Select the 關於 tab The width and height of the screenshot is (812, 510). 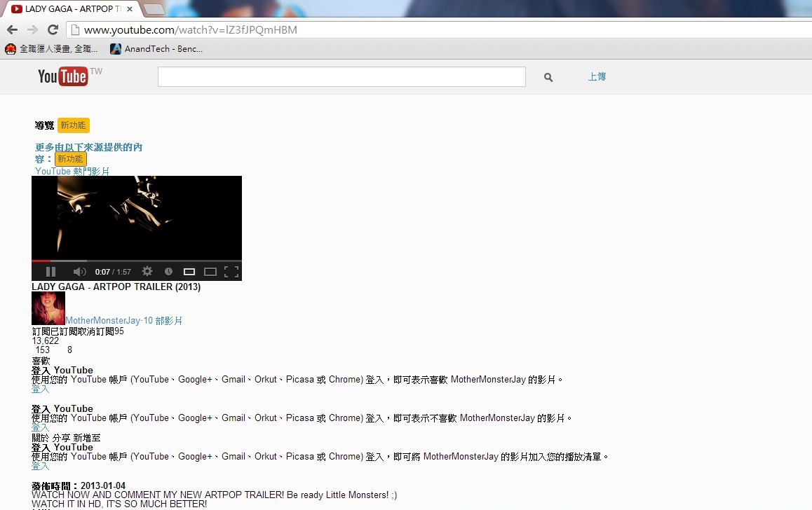click(41, 438)
